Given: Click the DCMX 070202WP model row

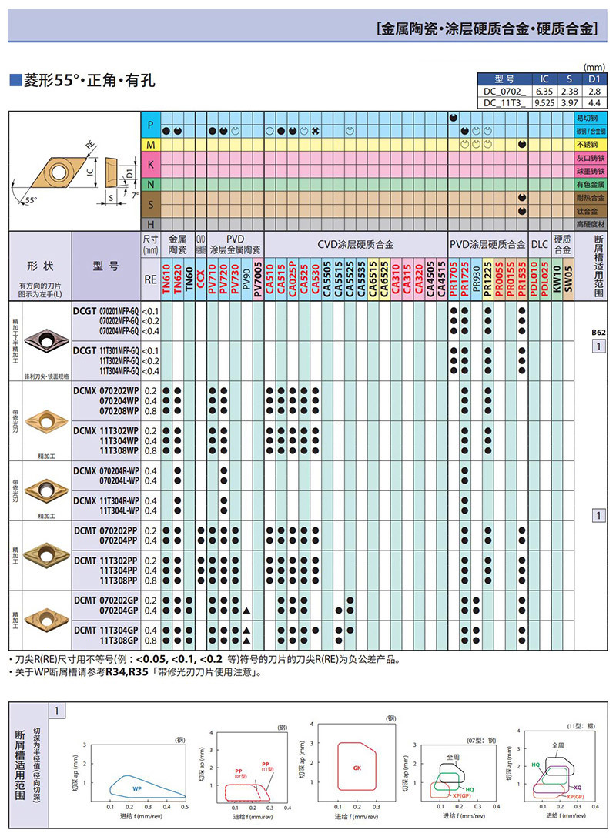Looking at the screenshot, I should click(x=106, y=390).
